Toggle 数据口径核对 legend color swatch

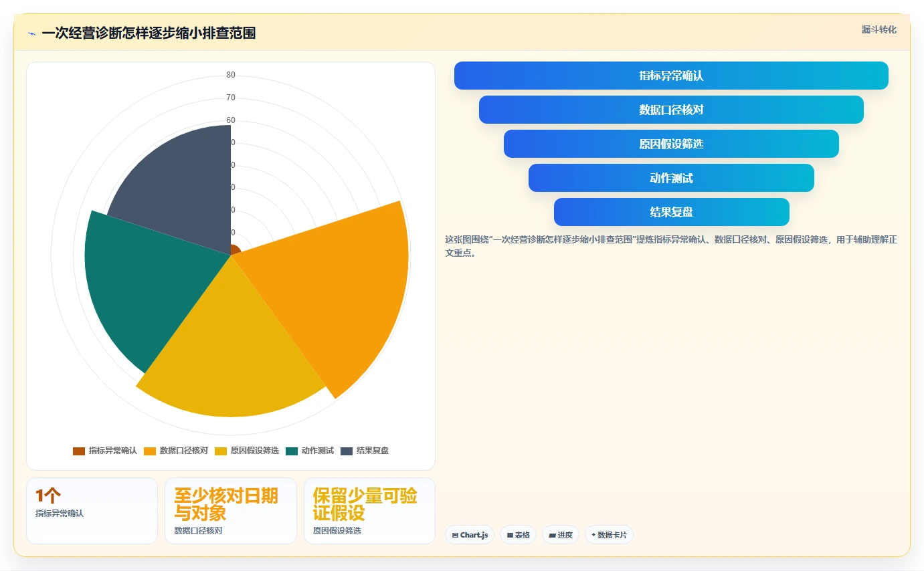click(150, 451)
